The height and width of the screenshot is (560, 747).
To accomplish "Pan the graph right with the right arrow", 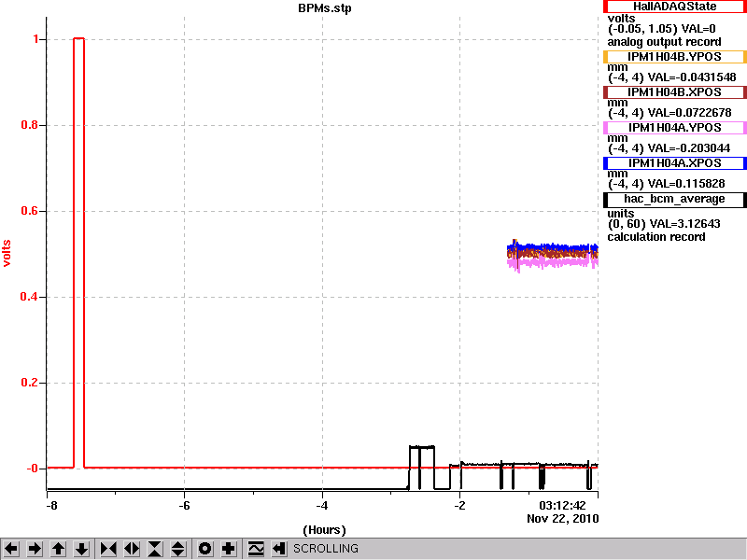I will coord(35,549).
